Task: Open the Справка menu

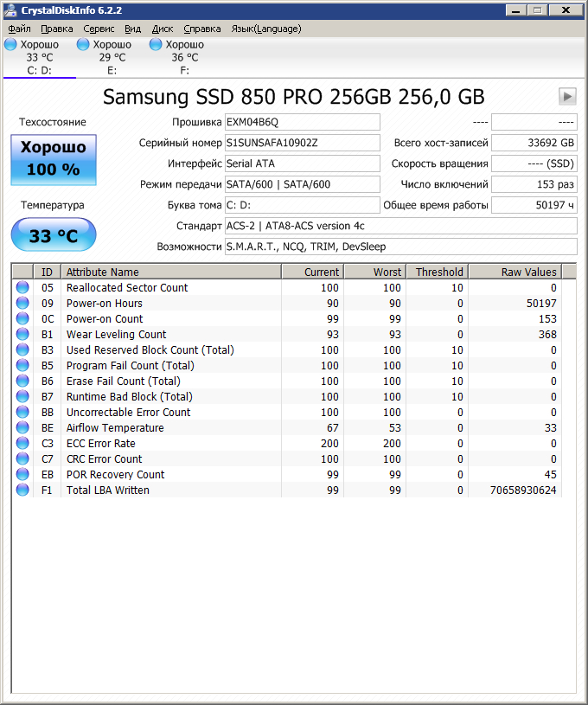Action: [202, 29]
